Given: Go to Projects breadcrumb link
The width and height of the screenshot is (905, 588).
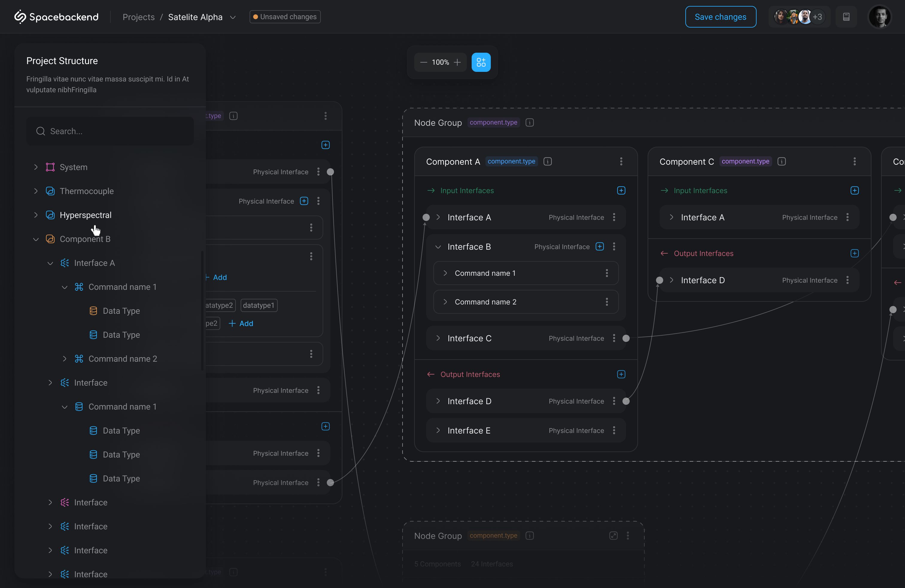Looking at the screenshot, I should point(138,17).
